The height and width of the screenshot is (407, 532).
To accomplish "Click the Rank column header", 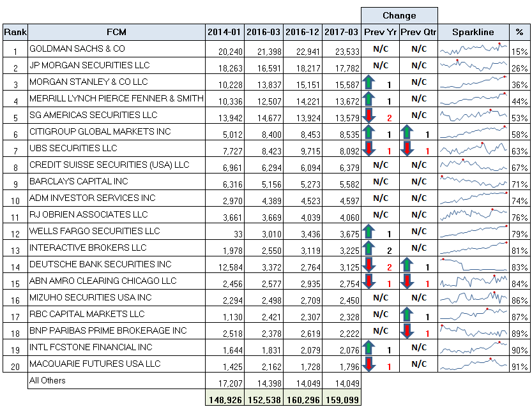I will tap(15, 32).
